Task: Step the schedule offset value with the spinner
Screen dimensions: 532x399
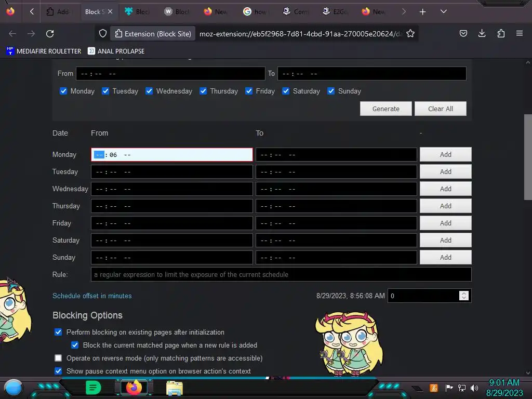Action: coord(463,296)
